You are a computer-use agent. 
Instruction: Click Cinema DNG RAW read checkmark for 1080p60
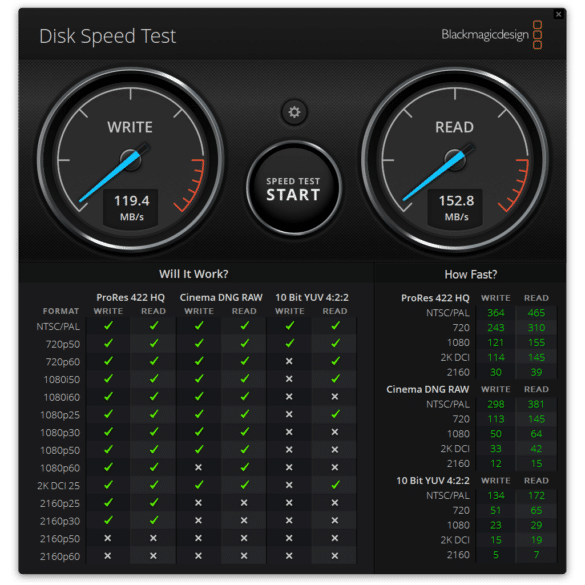(x=245, y=467)
